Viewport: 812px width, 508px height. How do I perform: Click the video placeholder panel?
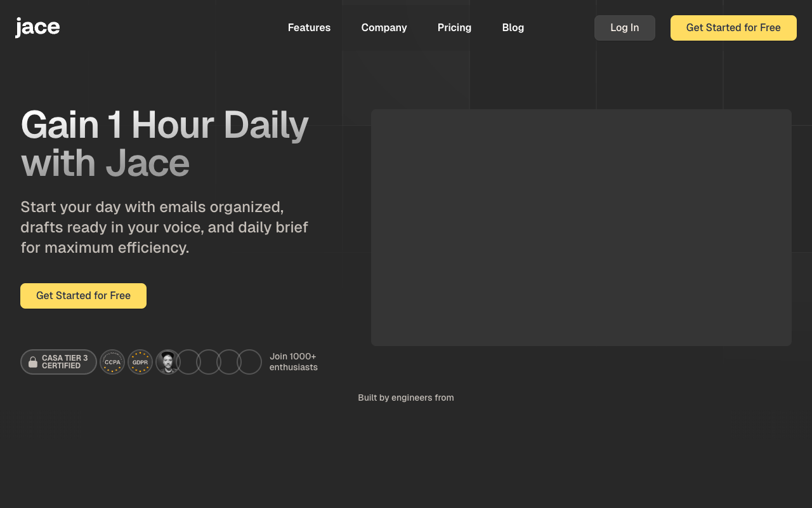pyautogui.click(x=581, y=227)
